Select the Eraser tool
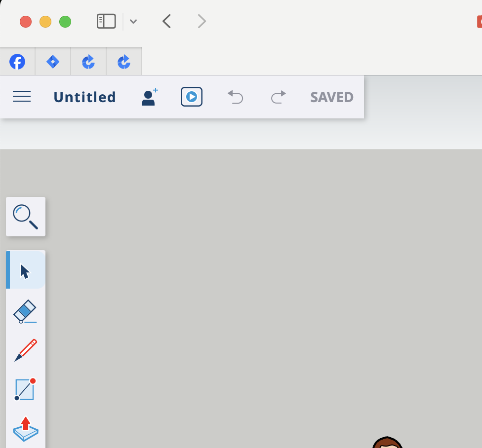Viewport: 482px width, 448px height. (x=26, y=311)
